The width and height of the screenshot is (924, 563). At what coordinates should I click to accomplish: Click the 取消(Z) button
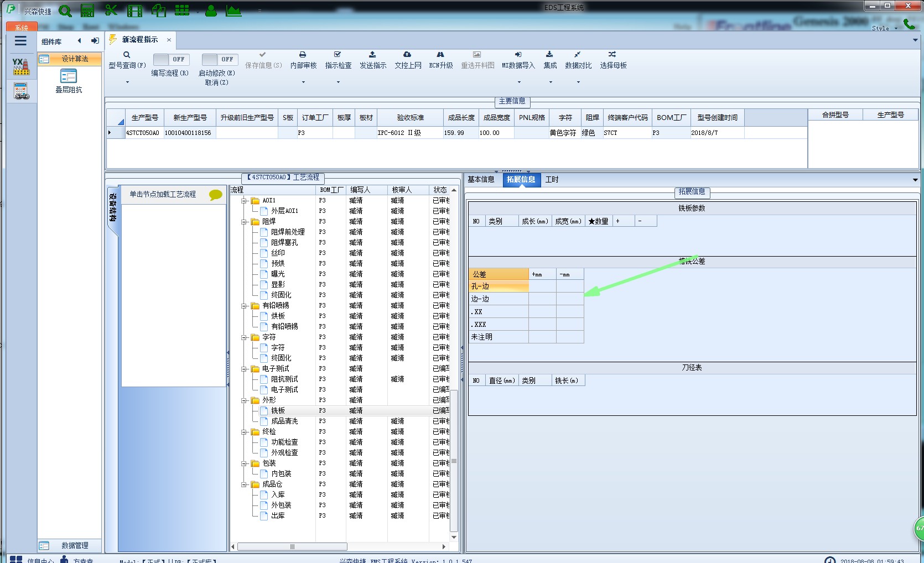216,82
